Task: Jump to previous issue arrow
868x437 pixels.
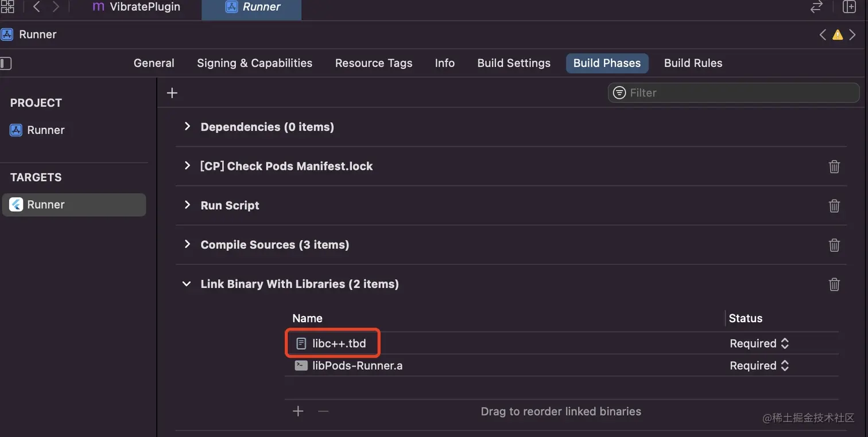Action: pos(823,34)
